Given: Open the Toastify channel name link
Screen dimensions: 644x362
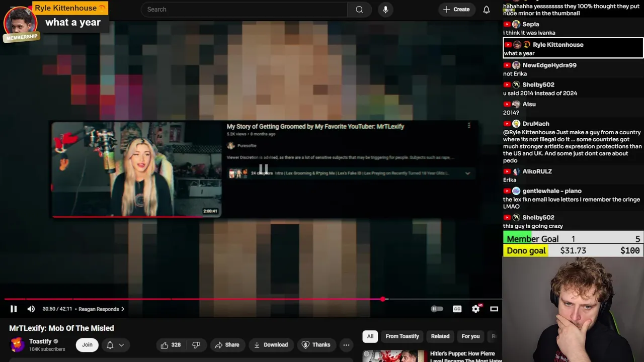Looking at the screenshot, I should coord(40,341).
